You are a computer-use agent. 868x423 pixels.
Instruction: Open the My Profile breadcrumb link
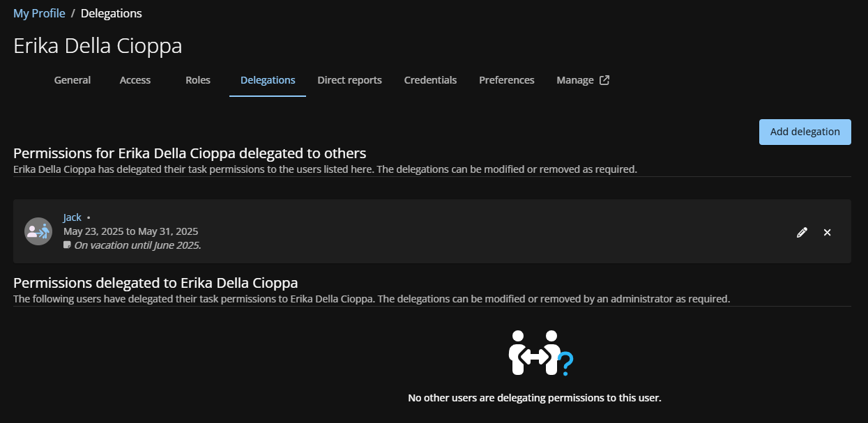[x=39, y=13]
